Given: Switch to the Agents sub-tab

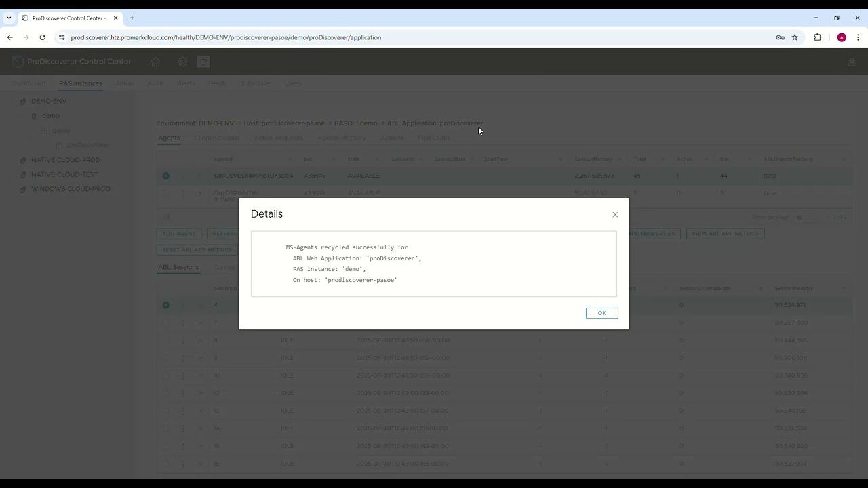Looking at the screenshot, I should (x=169, y=138).
